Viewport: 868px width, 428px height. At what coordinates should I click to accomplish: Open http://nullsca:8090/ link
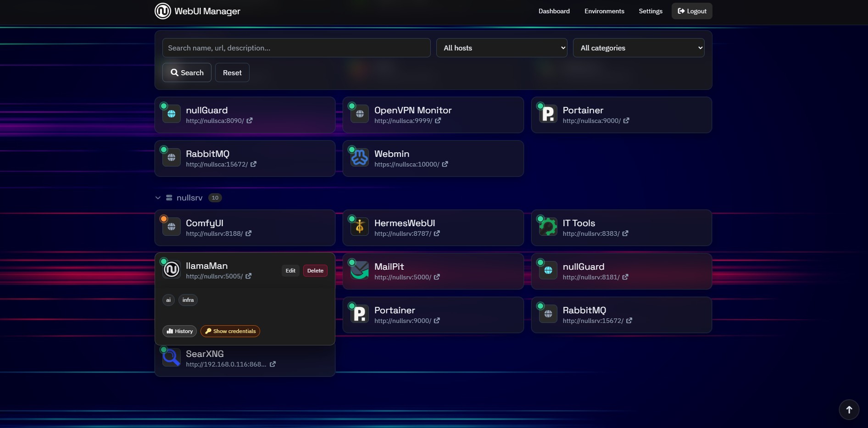tap(215, 121)
